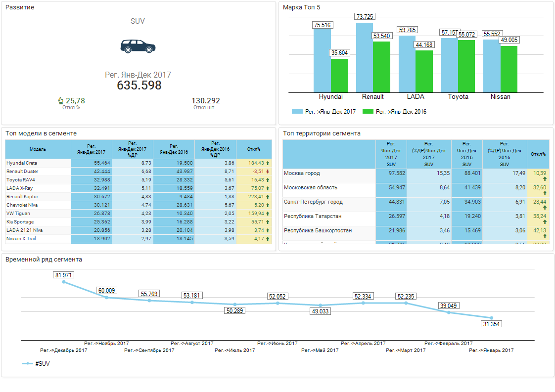
Task: Click Откл% header in territories table
Action: pos(538,154)
